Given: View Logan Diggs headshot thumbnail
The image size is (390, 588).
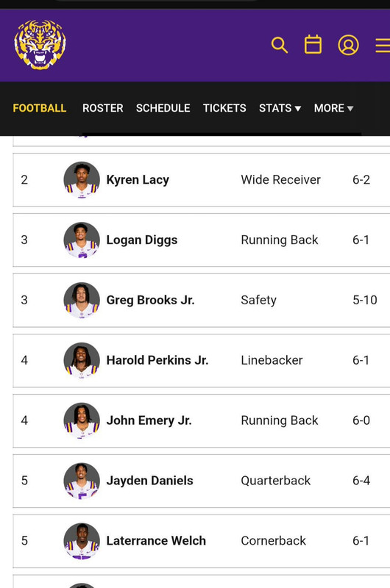Looking at the screenshot, I should 82,240.
